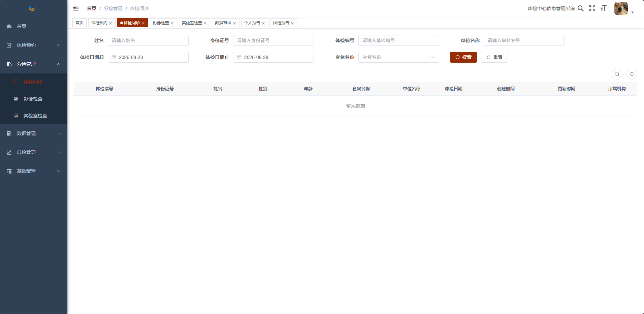The height and width of the screenshot is (314, 644).
Task: Switch to the 个人报告 tab
Action: pos(252,23)
